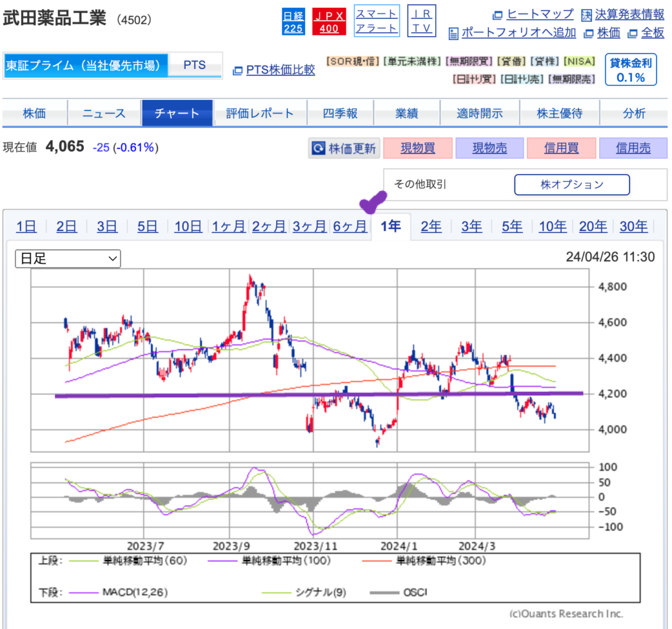
Task: Open the 分析 tab
Action: click(x=634, y=113)
